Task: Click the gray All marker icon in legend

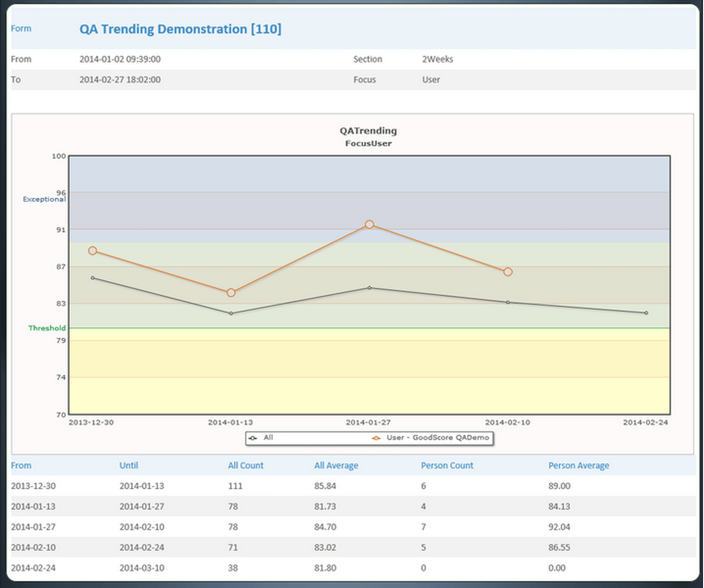Action: click(253, 438)
